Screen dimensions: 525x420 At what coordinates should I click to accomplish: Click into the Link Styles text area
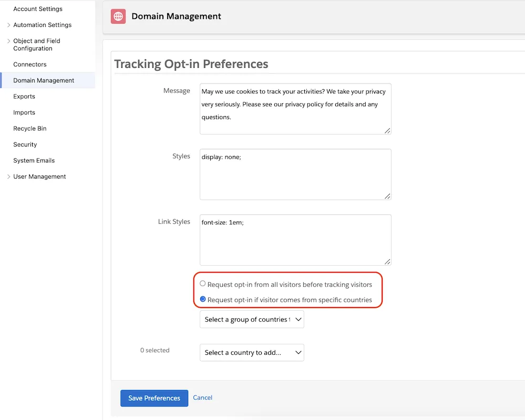(295, 240)
